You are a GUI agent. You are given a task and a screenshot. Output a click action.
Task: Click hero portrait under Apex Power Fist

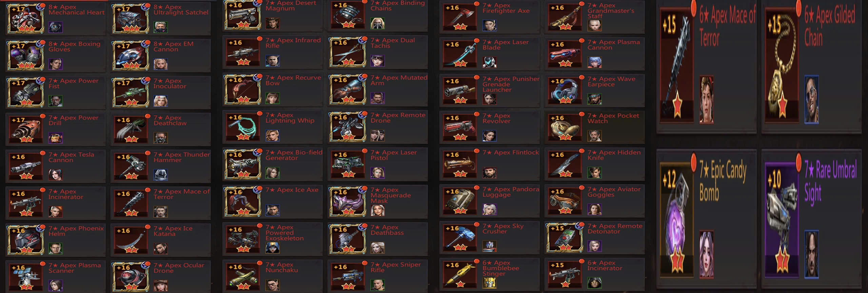[56, 101]
